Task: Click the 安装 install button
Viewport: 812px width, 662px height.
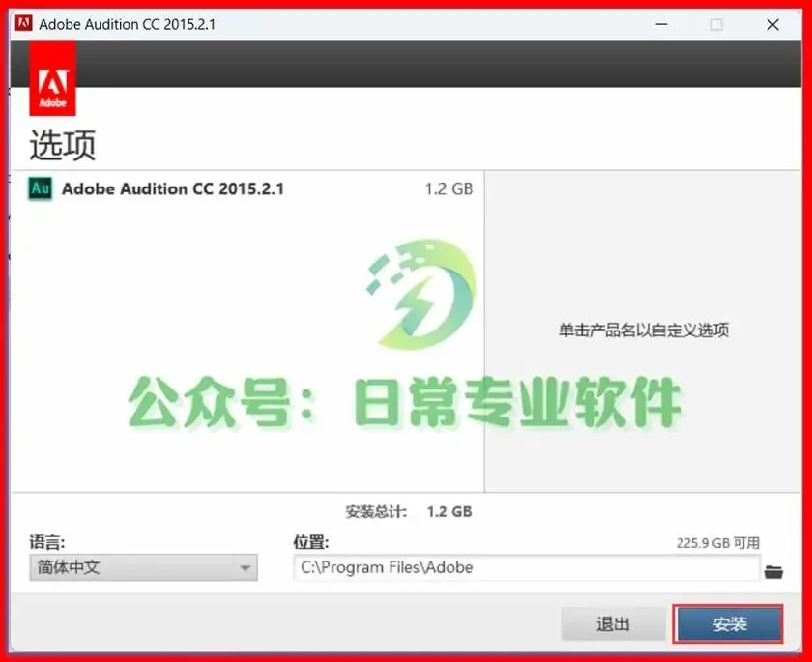Action: pos(729,623)
